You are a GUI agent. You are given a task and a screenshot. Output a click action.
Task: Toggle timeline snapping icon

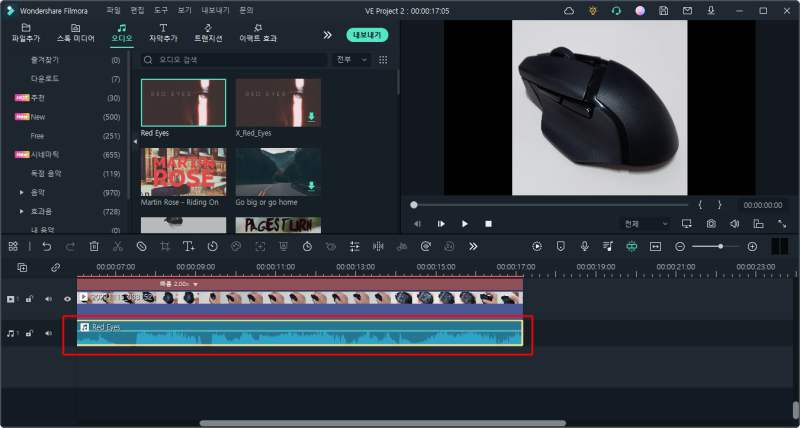click(x=632, y=247)
